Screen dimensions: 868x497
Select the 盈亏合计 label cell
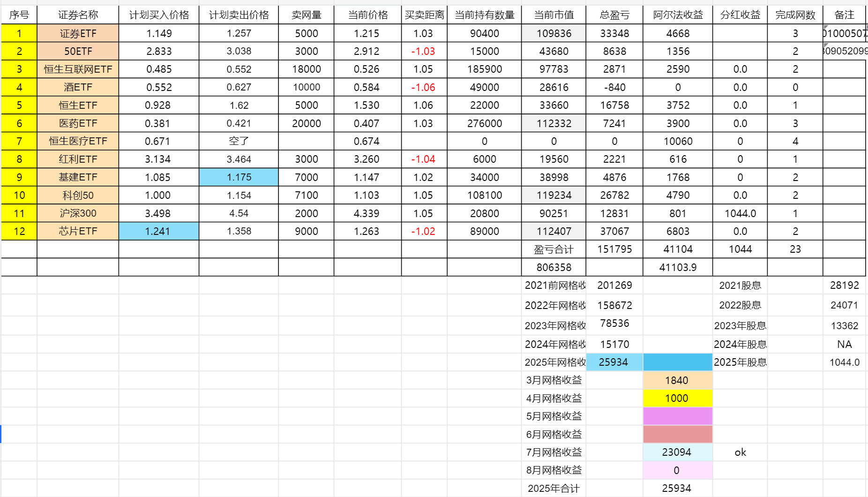554,249
